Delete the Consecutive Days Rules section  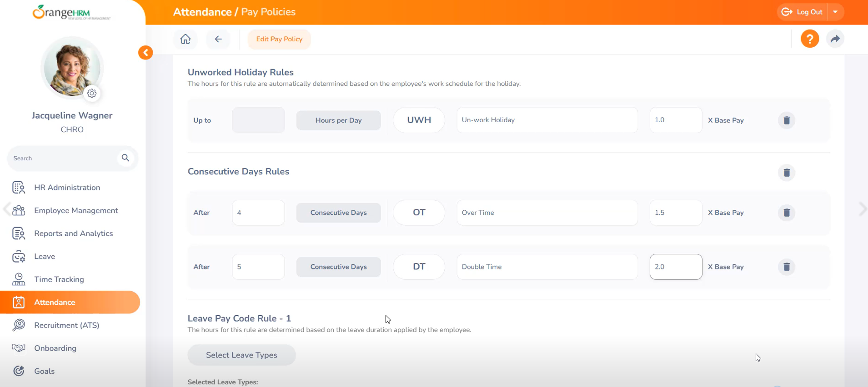point(786,173)
